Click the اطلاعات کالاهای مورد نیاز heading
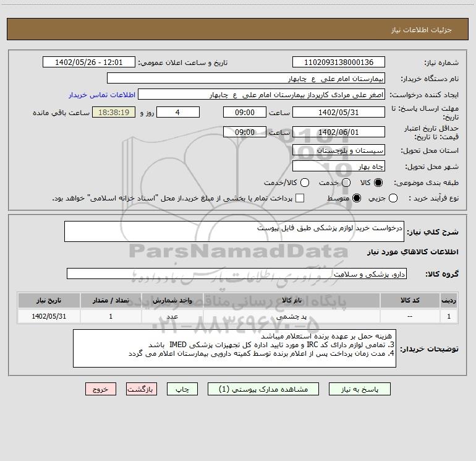The image size is (476, 461). click(413, 252)
